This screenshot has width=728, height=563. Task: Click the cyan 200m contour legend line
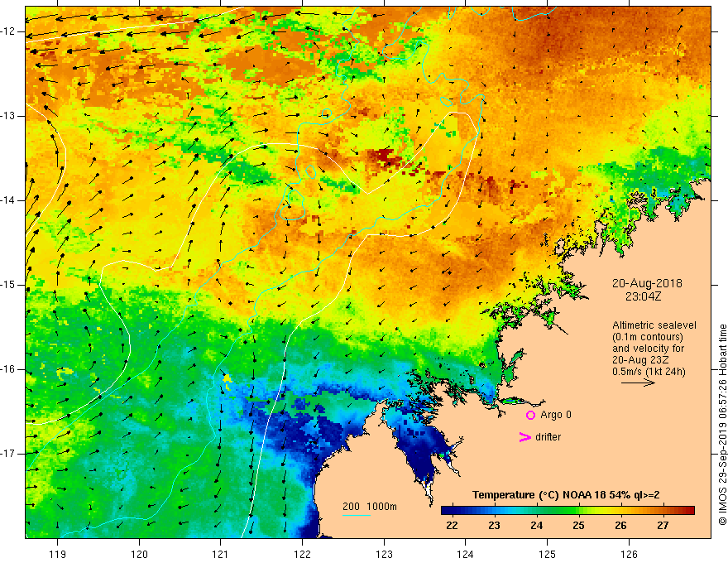356,515
